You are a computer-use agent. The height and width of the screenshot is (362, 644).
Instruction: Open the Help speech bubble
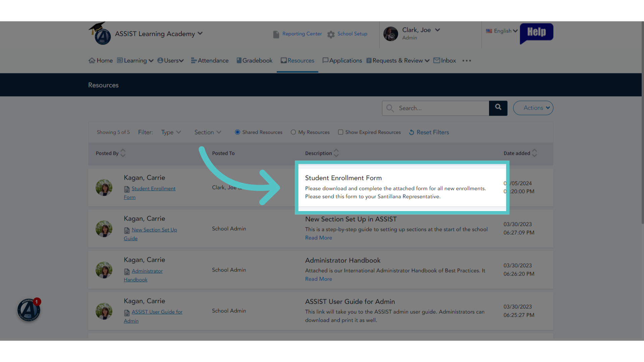point(536,33)
